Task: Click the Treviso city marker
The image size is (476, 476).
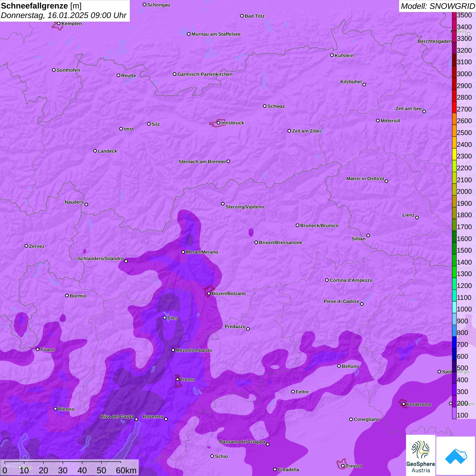Action: pyautogui.click(x=343, y=466)
